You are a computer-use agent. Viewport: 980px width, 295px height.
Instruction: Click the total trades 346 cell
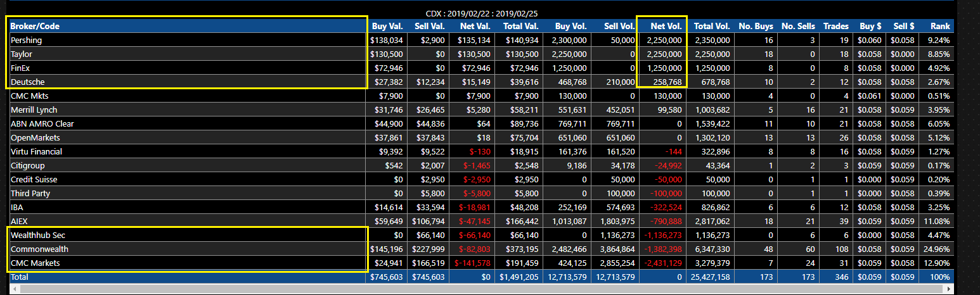[x=842, y=277]
